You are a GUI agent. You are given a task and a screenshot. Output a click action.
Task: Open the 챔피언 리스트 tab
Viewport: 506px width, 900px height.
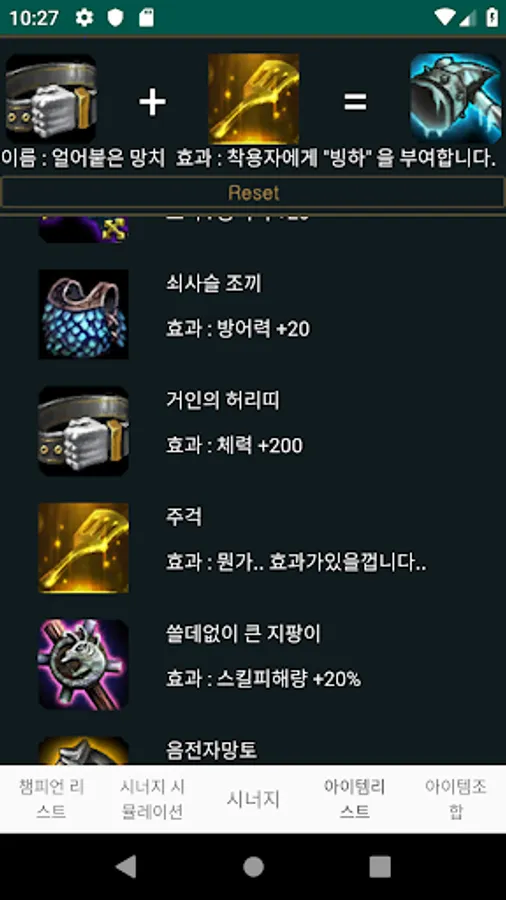tap(51, 798)
